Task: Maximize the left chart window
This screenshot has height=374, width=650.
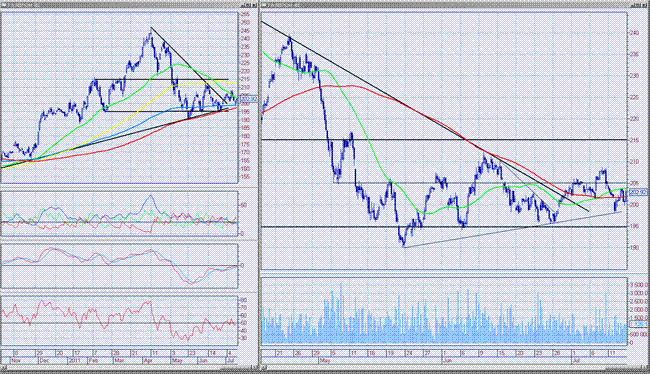Action: (x=248, y=5)
